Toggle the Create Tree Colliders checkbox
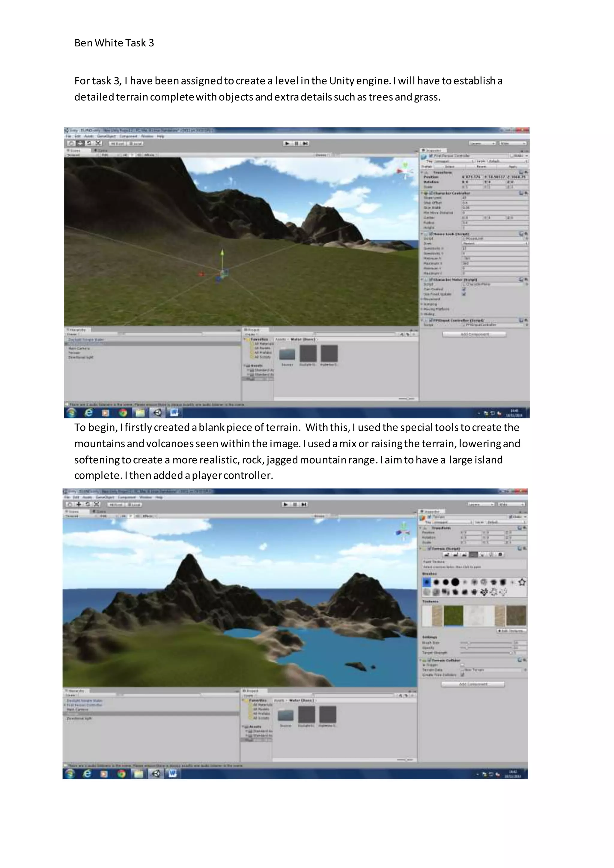This screenshot has height=868, width=614. (462, 675)
